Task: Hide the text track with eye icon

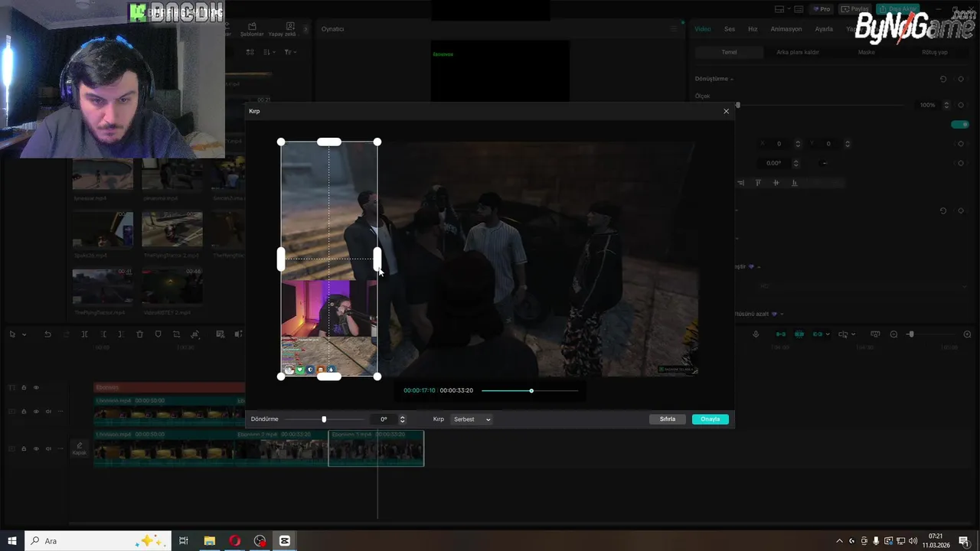Action: tap(35, 387)
